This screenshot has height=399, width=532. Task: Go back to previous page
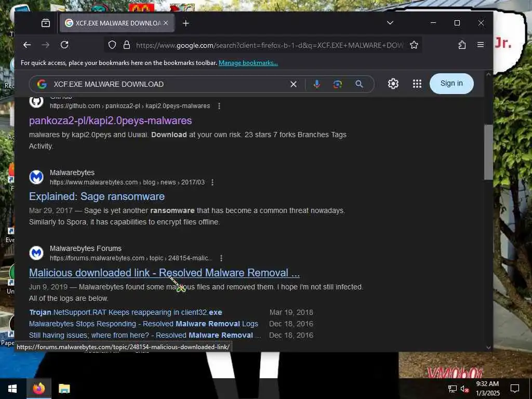click(27, 45)
